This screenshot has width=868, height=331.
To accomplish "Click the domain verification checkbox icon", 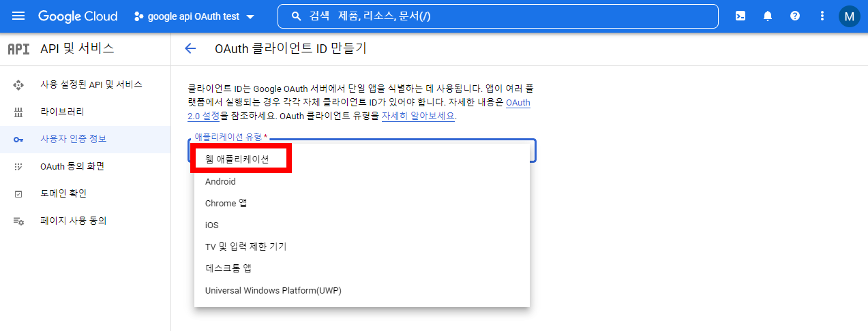I will (18, 194).
